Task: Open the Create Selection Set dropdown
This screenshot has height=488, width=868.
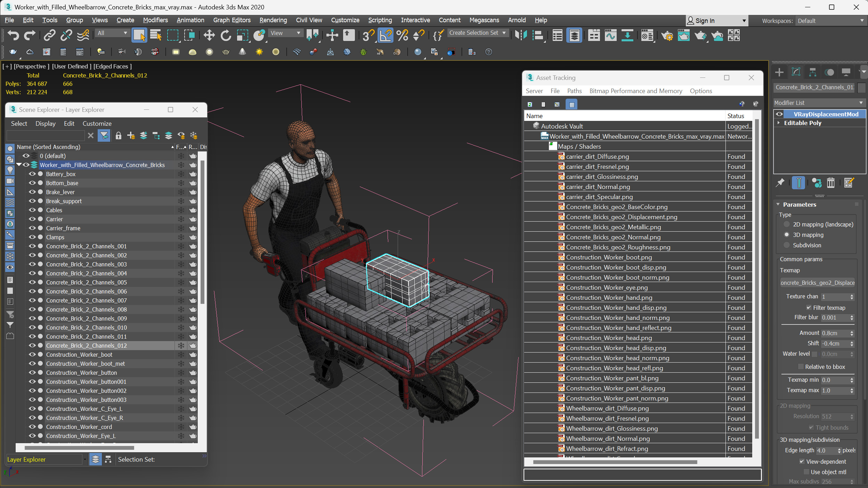Action: click(478, 33)
